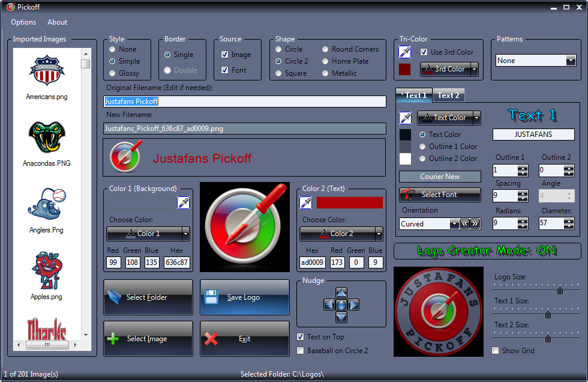This screenshot has width=588, height=382.
Task: Click the Color 2 Text eyedropper icon
Action: (x=305, y=203)
